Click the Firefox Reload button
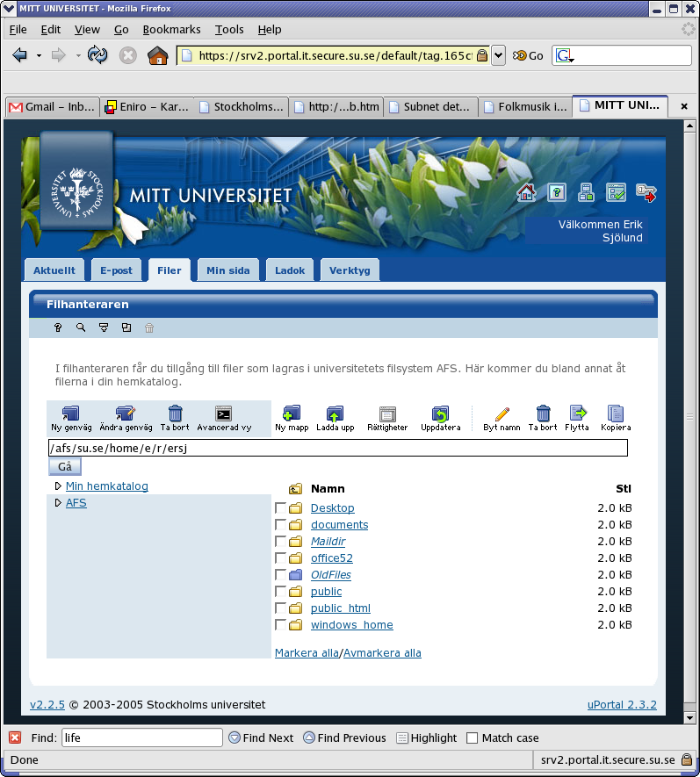The image size is (700, 777). [x=97, y=54]
